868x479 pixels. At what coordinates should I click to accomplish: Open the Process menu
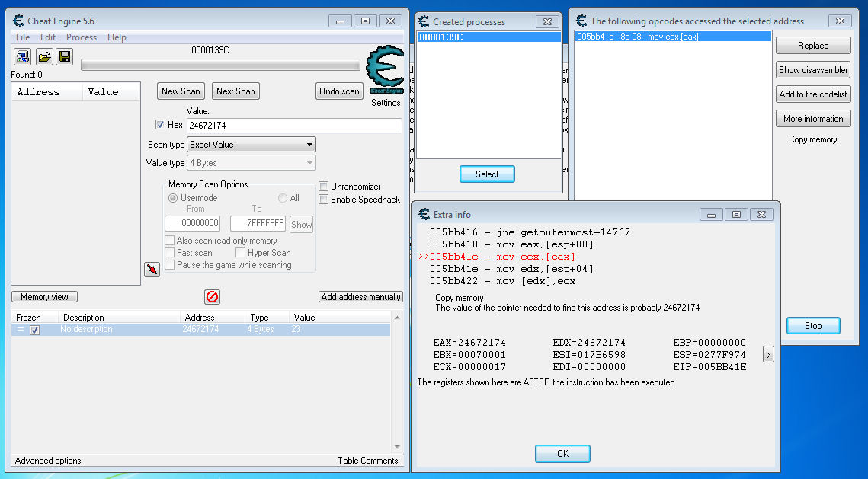(x=81, y=37)
